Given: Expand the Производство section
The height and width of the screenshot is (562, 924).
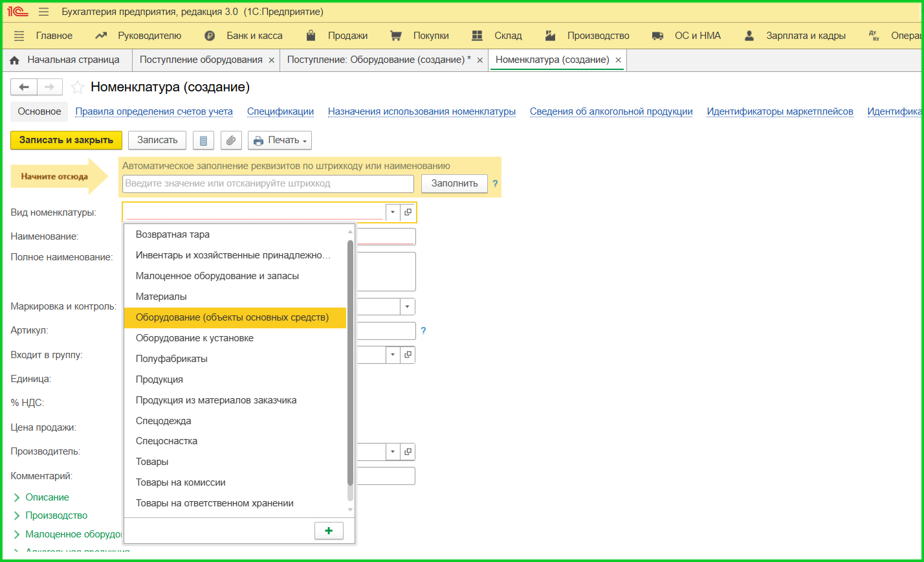Looking at the screenshot, I should (x=56, y=515).
